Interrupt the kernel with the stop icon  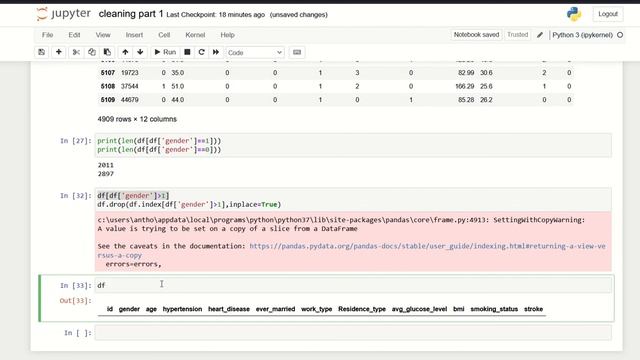[187, 52]
